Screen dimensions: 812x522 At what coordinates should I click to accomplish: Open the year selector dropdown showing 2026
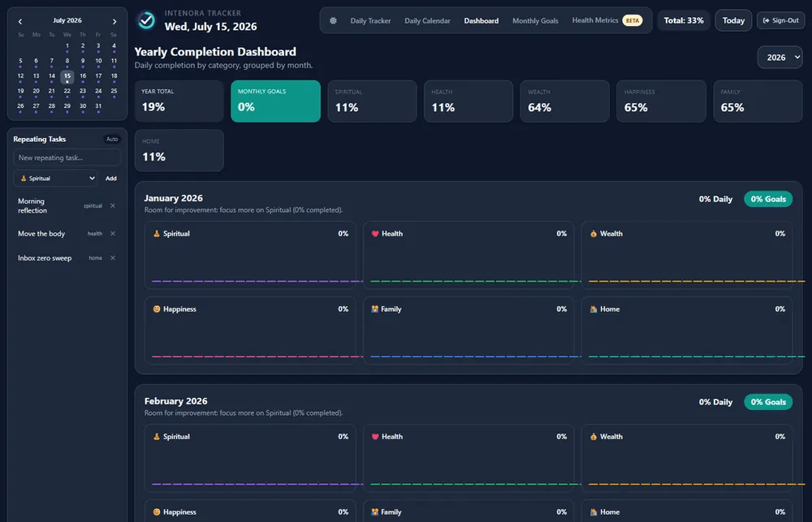point(780,58)
